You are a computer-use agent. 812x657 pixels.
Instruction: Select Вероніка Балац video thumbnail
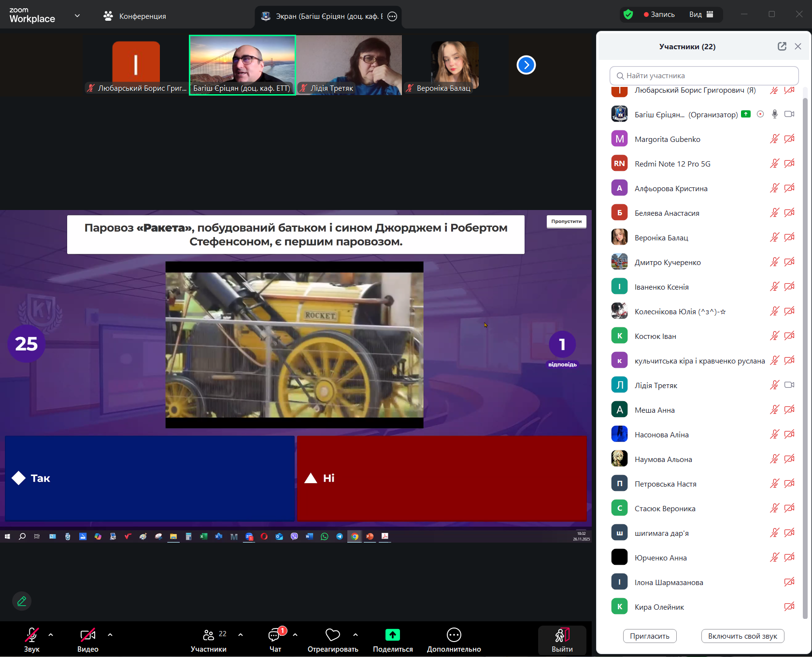[455, 65]
